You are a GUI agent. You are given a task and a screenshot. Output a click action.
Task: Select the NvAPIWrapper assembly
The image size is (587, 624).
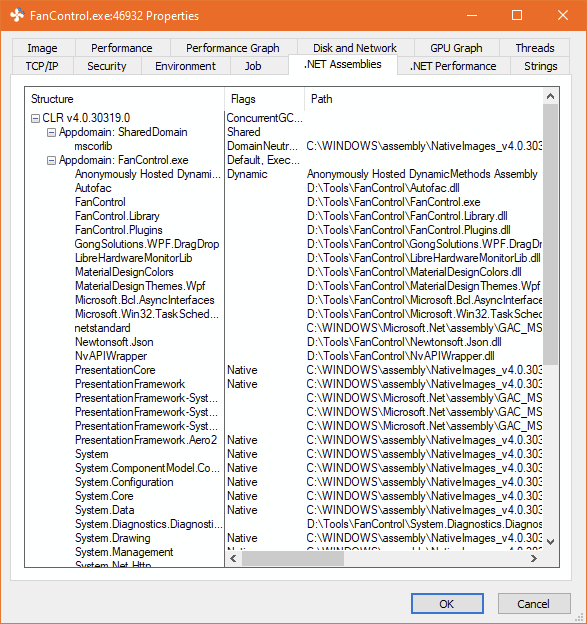[x=111, y=356]
